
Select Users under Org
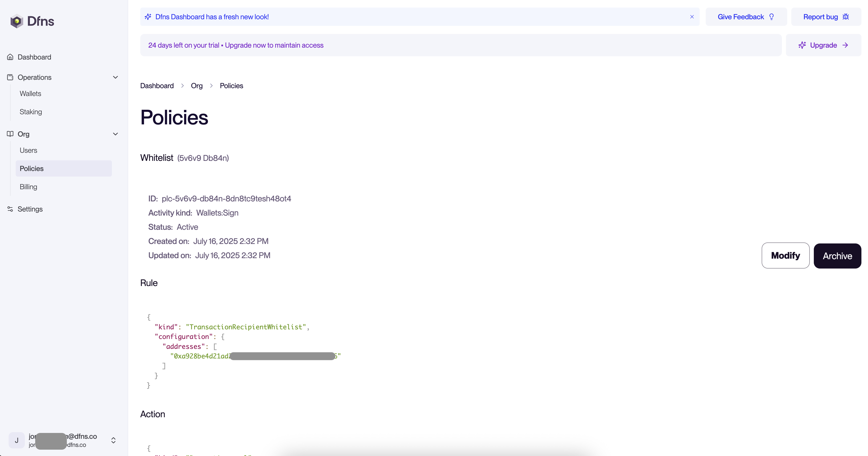(28, 150)
